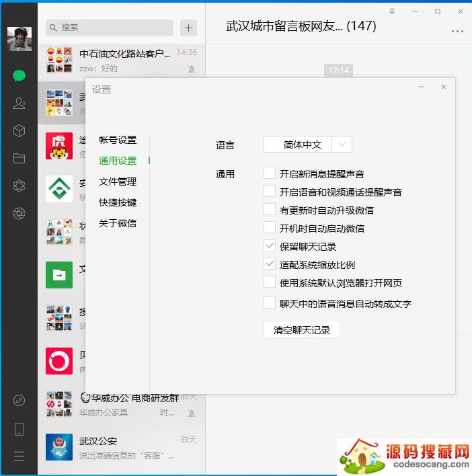Enable 使用系统默认浏览器打开网页 checkbox
This screenshot has height=476, width=472.
[270, 282]
